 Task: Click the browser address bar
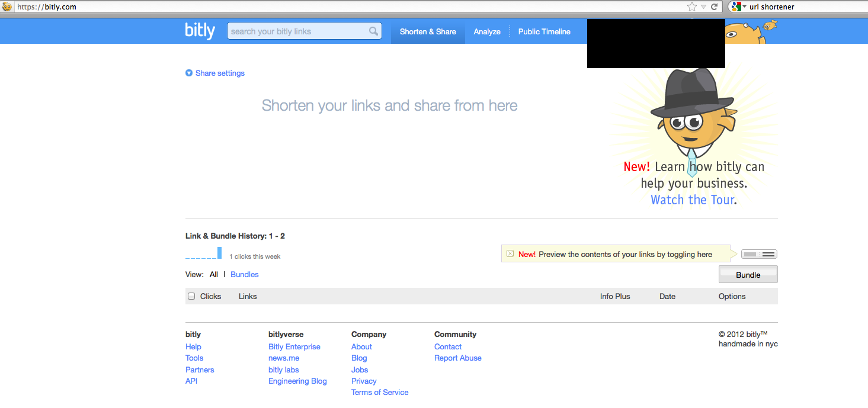350,7
